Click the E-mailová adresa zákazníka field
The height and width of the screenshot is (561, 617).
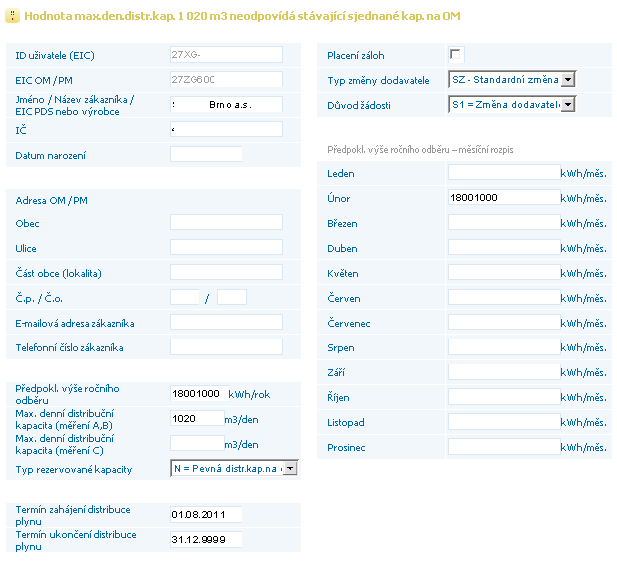click(226, 322)
